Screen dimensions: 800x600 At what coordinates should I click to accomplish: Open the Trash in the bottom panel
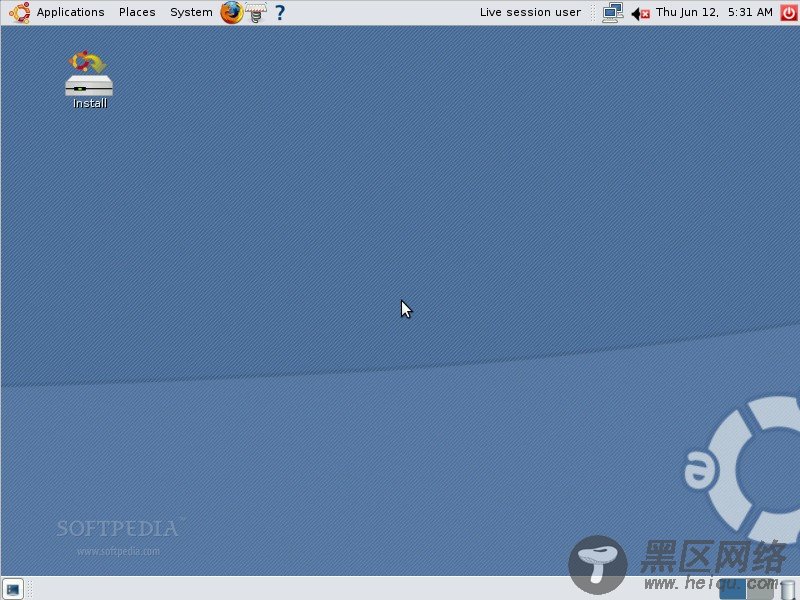(x=788, y=589)
